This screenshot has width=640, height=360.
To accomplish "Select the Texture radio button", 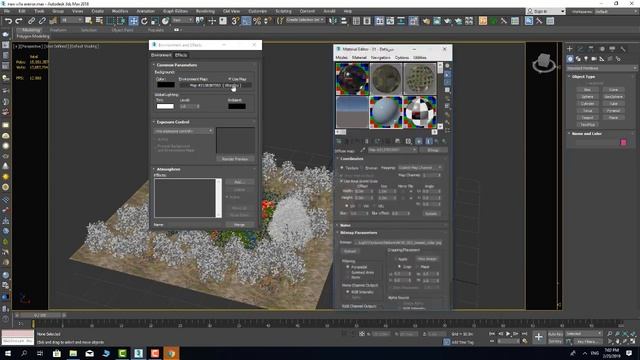I will tap(342, 168).
